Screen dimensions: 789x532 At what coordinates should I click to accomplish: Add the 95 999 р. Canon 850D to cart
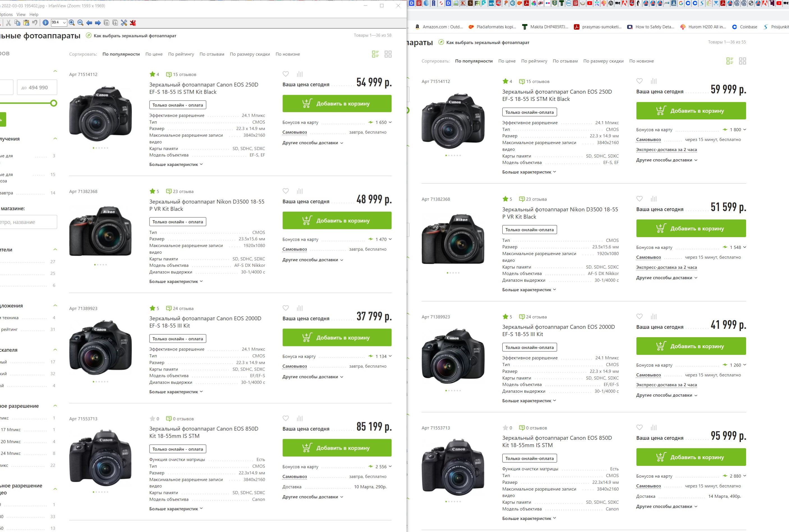(691, 457)
